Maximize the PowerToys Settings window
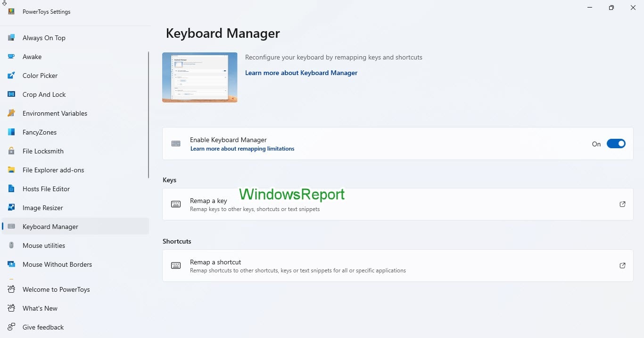This screenshot has height=338, width=644. click(x=611, y=8)
